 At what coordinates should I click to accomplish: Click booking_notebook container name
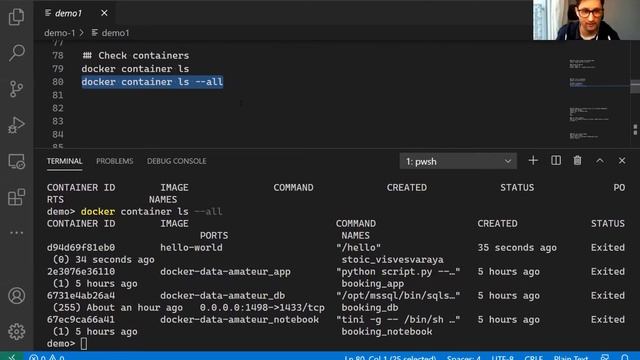click(x=387, y=332)
